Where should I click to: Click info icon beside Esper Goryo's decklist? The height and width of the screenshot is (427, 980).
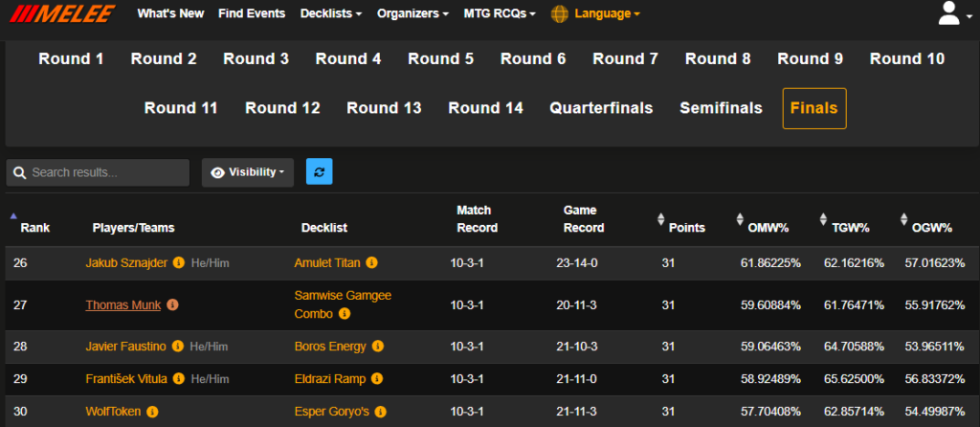(381, 412)
